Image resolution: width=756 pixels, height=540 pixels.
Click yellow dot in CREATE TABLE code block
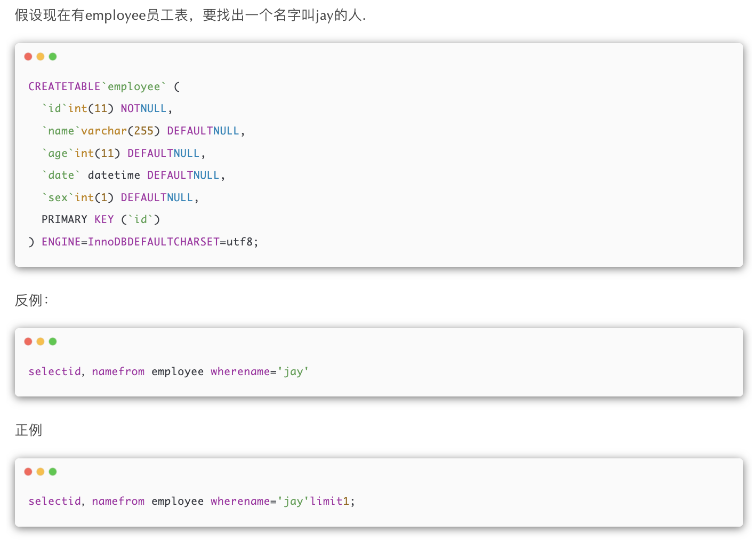[41, 57]
